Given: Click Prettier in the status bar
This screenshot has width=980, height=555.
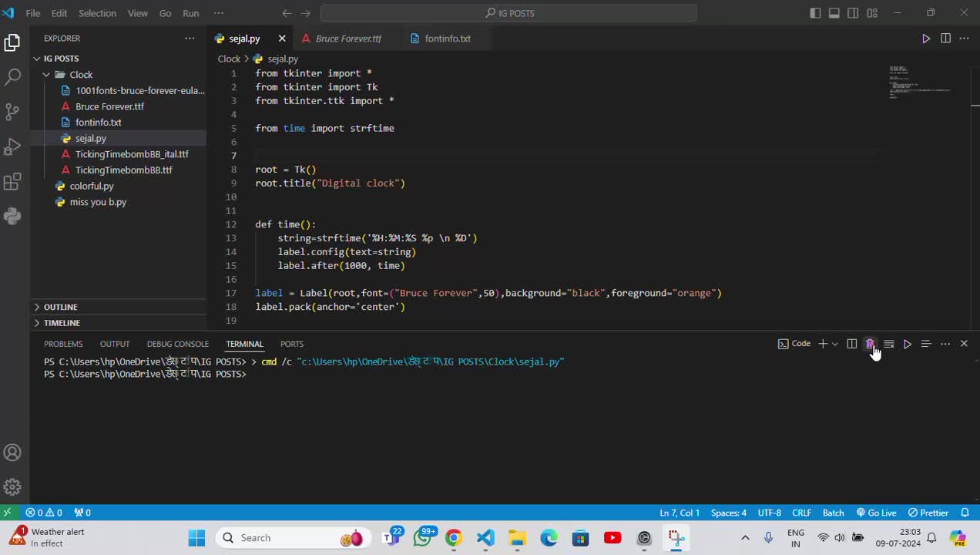Looking at the screenshot, I should [x=928, y=513].
